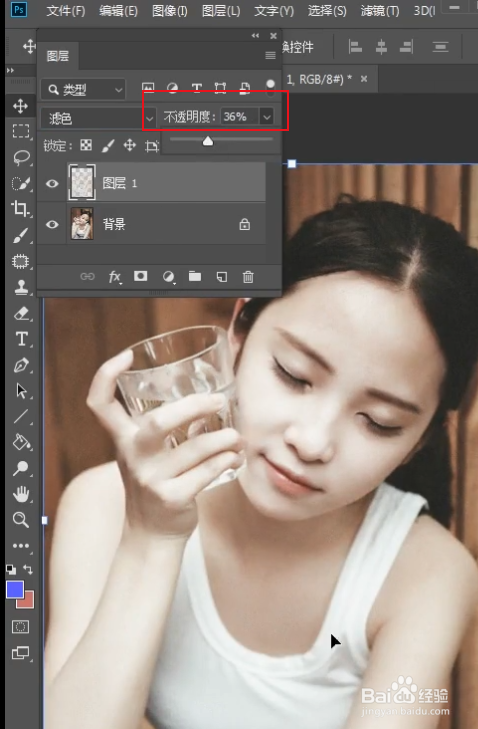Image resolution: width=478 pixels, height=729 pixels.
Task: Toggle lock position icon
Action: tap(130, 145)
